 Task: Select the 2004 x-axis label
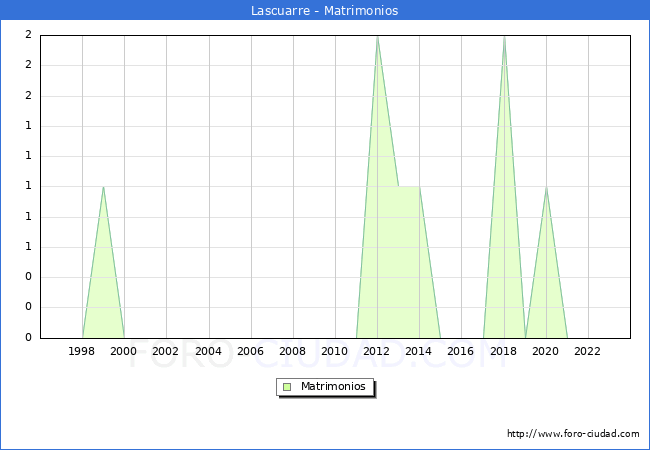[209, 351]
